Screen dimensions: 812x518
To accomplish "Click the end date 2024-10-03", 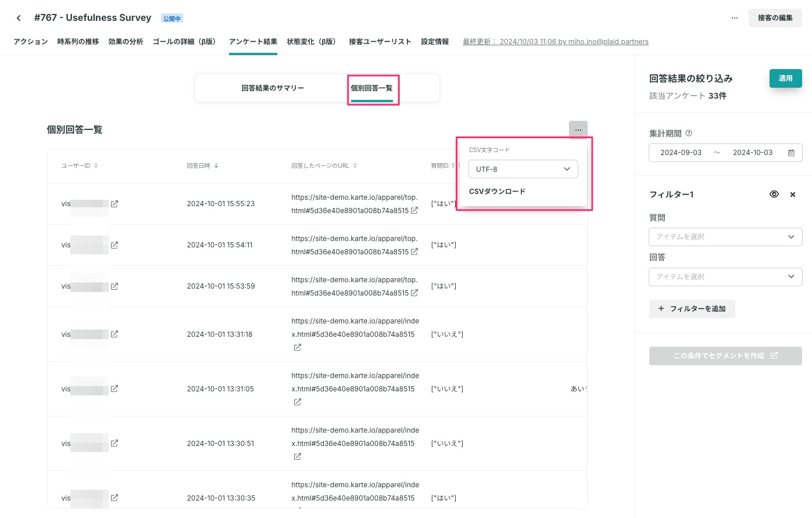I will (x=753, y=153).
